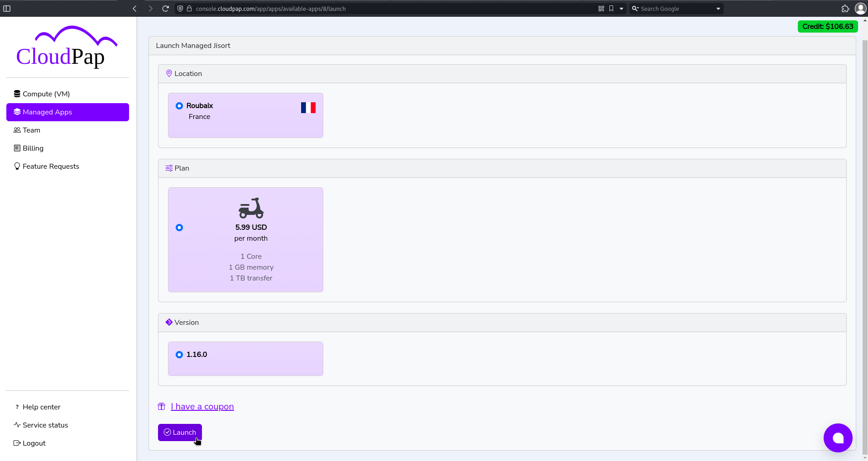Open the "I have a coupon" link

pyautogui.click(x=202, y=406)
